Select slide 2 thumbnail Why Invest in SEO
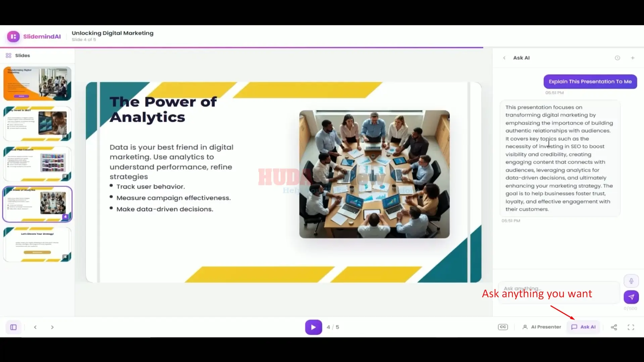This screenshot has height=362, width=644. tap(37, 124)
